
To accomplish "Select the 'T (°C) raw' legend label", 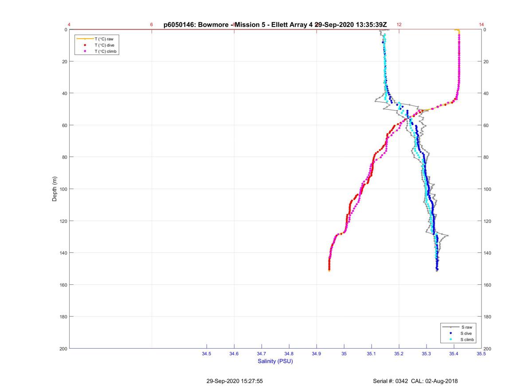I will pos(104,39).
